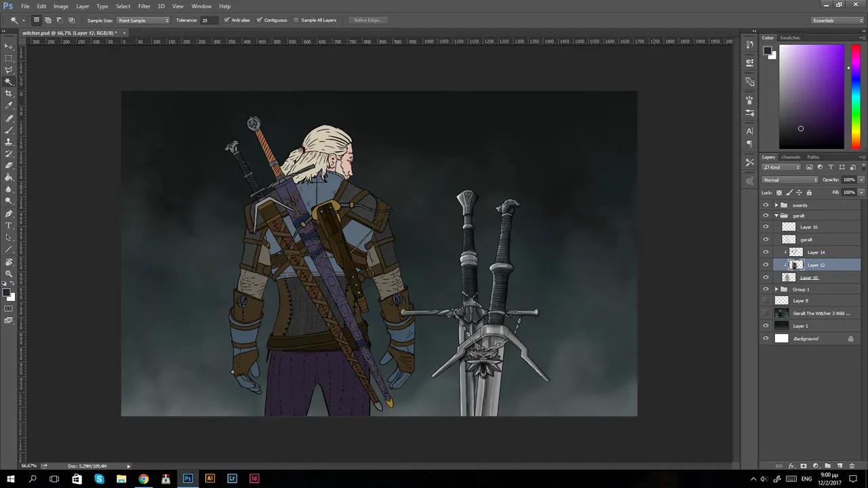Open the Character panel icon
The height and width of the screenshot is (488, 868).
pos(749,131)
